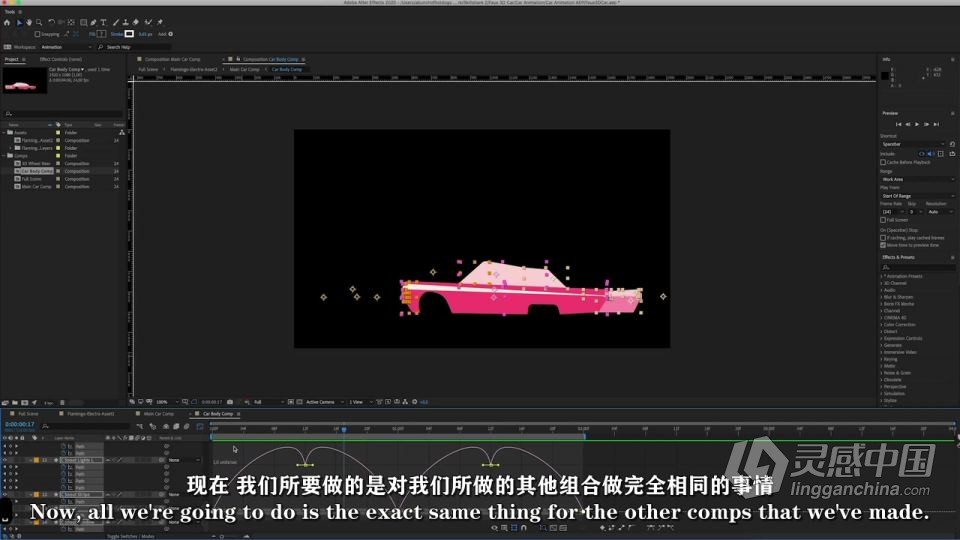This screenshot has height=540, width=960.
Task: Select the Pen tool
Action: click(x=93, y=22)
